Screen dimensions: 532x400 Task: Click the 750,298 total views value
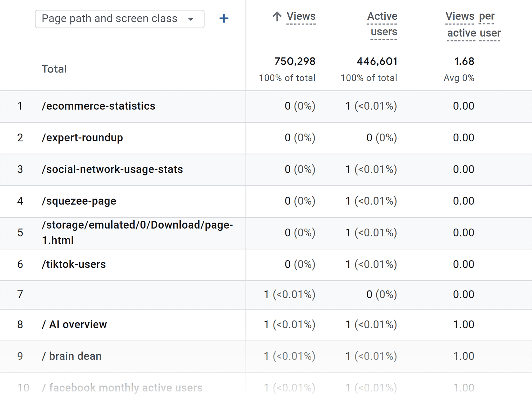(295, 61)
